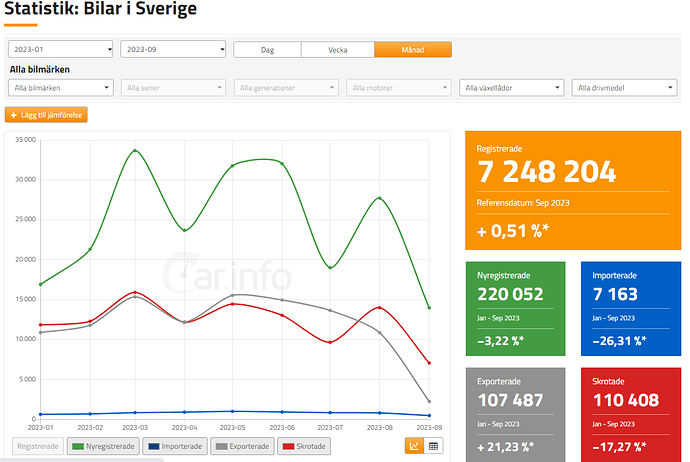Switch to line chart view icon
690x462 pixels.
414,446
